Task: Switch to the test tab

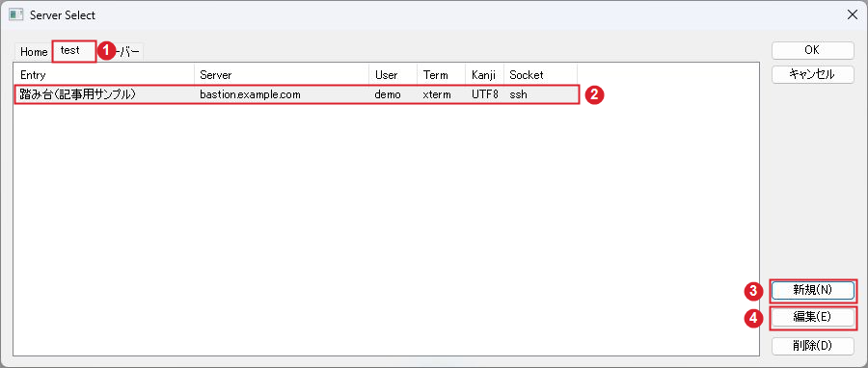Action: point(74,51)
